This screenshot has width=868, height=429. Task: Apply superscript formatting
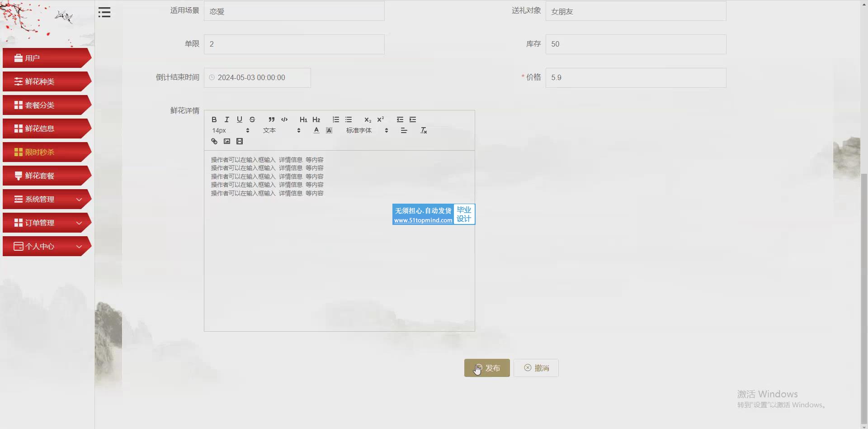(x=381, y=119)
